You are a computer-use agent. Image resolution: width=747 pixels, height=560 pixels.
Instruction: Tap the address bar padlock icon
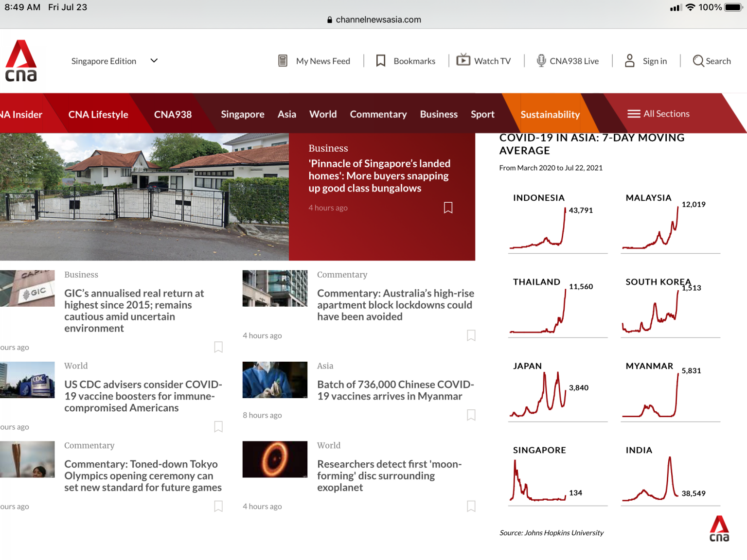(330, 20)
